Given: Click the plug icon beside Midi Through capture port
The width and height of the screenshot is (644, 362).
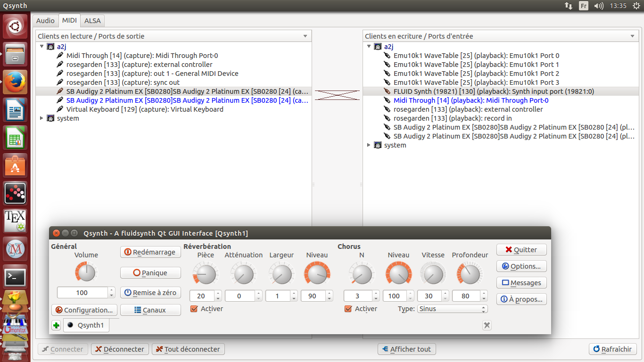Looking at the screenshot, I should click(x=60, y=56).
